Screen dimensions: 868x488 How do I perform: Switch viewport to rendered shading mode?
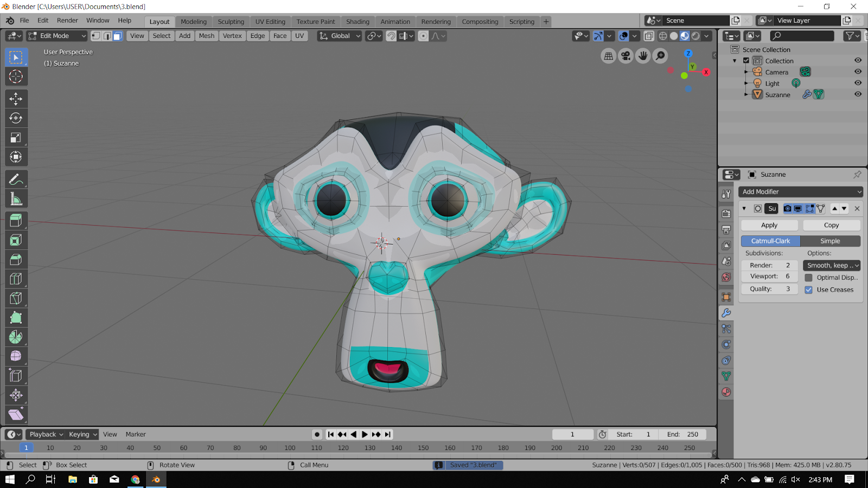coord(695,36)
